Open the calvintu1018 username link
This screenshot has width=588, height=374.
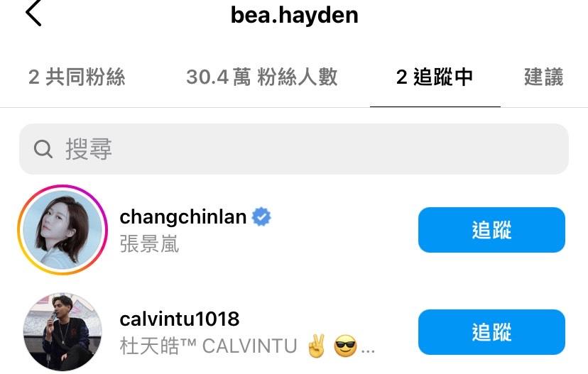tap(180, 319)
